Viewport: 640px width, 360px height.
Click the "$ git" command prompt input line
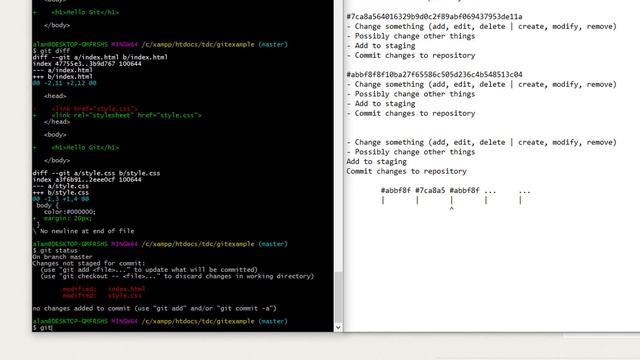pyautogui.click(x=42, y=328)
